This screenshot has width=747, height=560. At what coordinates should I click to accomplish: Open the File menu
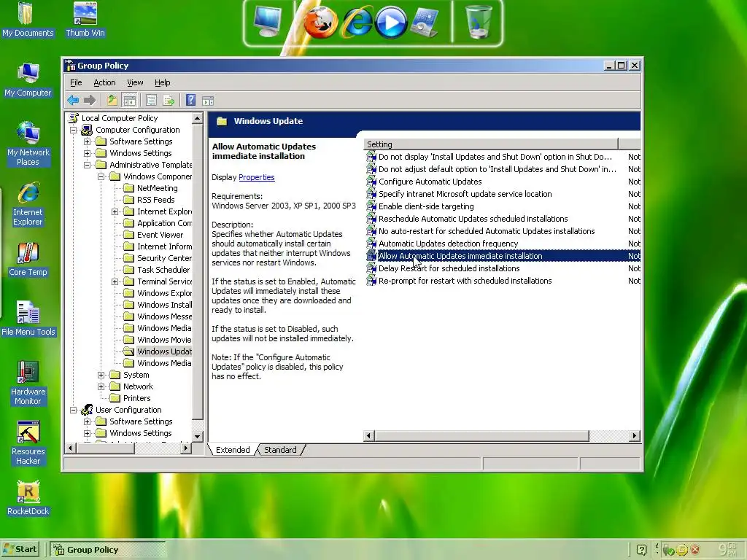[x=76, y=82]
